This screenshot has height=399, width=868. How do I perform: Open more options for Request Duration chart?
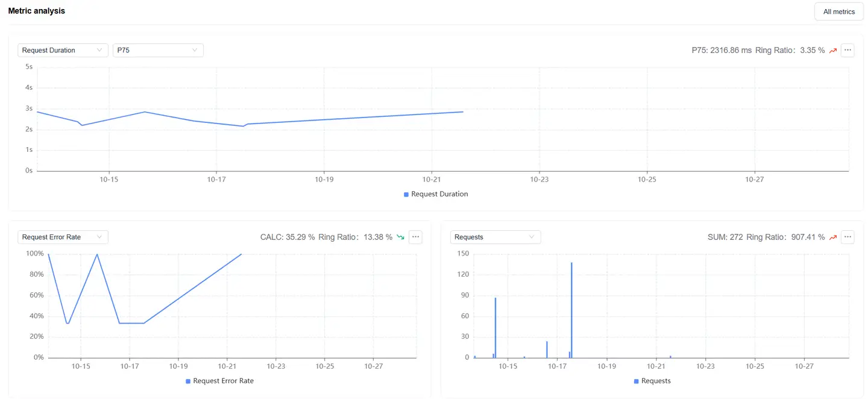pos(848,50)
